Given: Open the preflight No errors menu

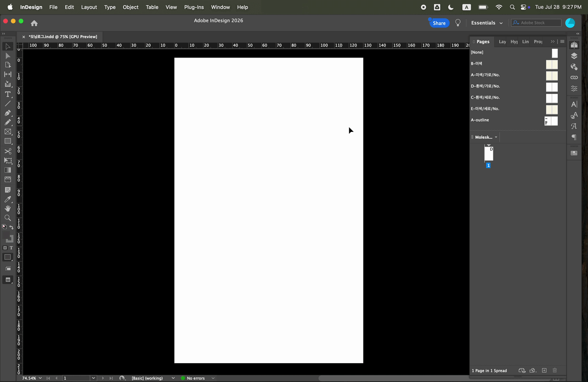Looking at the screenshot, I should [x=213, y=378].
